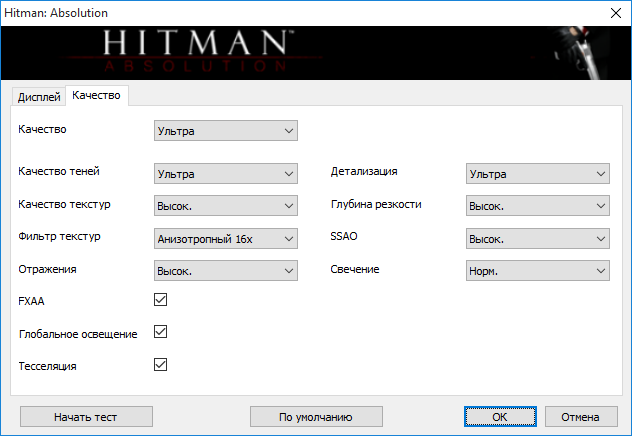Open the Детализация dropdown

538,174
